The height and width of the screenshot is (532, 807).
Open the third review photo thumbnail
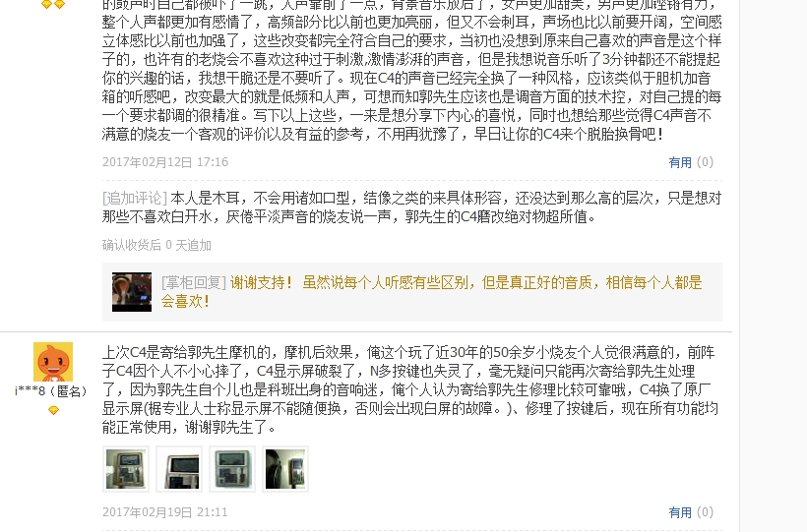click(232, 469)
